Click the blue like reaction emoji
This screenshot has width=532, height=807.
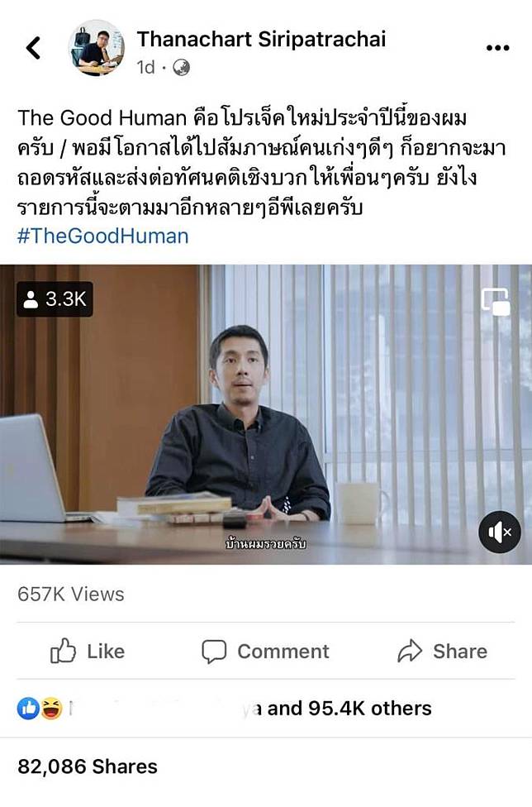[28, 709]
